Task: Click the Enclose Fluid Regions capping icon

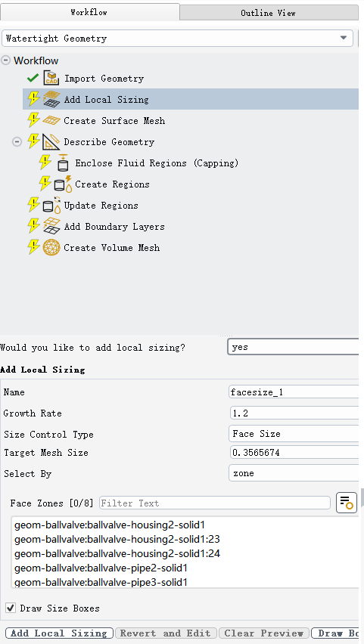Action: (x=63, y=163)
